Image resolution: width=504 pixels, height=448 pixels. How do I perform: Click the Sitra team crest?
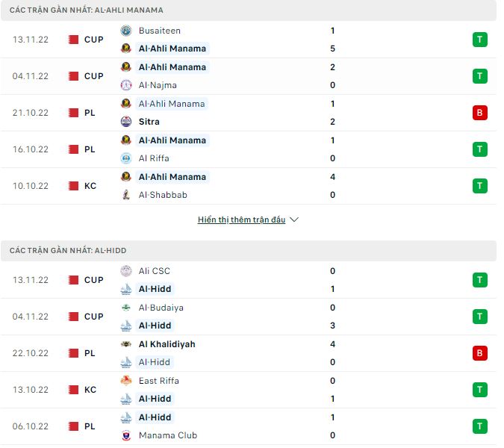tap(126, 122)
